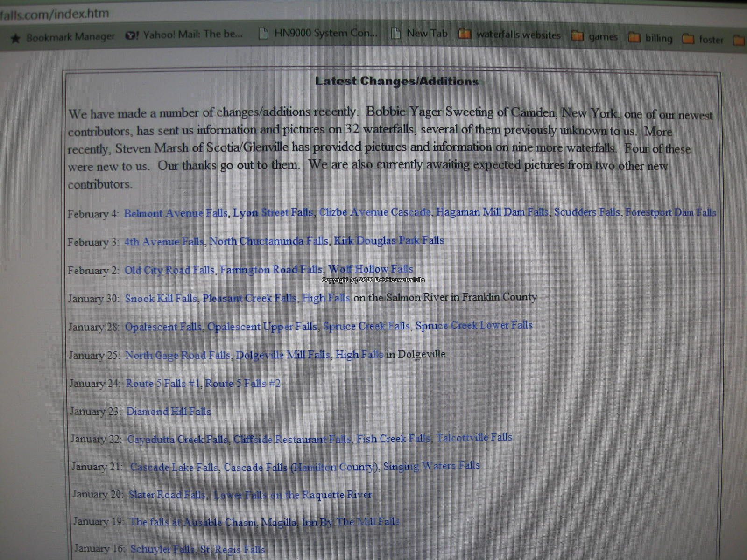Open Wolf Hollow Falls link
The height and width of the screenshot is (560, 747).
371,269
